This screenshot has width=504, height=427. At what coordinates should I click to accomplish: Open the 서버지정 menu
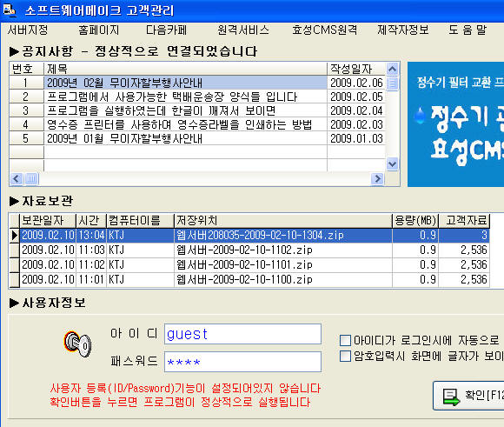(28, 30)
